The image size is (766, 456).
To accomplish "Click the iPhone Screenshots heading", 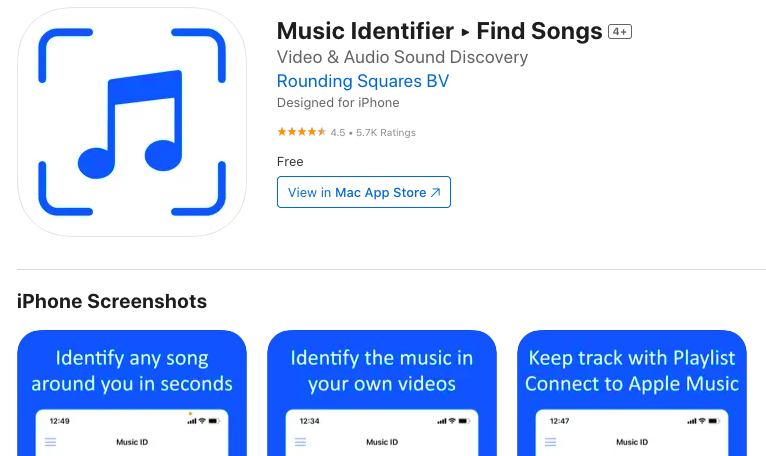I will tap(112, 302).
